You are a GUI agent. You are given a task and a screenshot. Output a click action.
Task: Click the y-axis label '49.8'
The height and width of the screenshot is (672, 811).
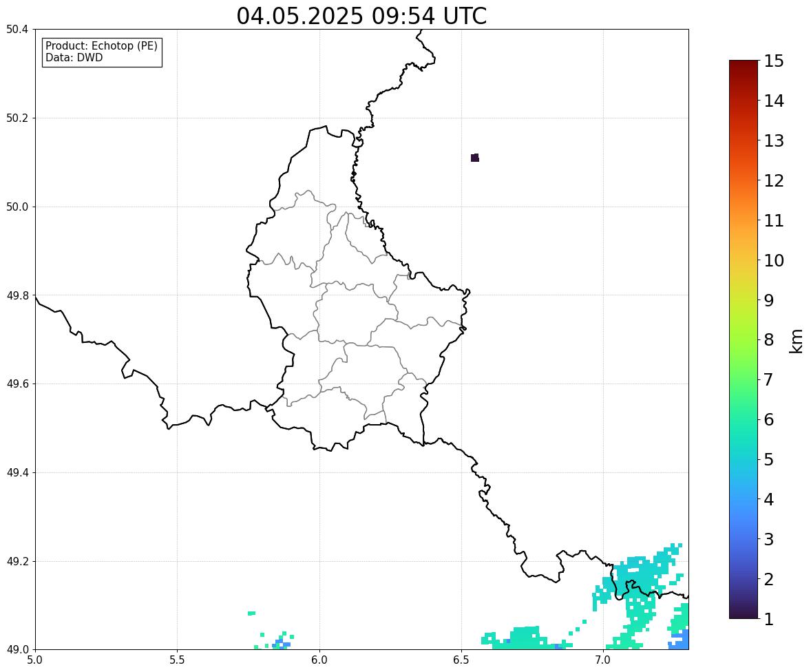coord(17,295)
